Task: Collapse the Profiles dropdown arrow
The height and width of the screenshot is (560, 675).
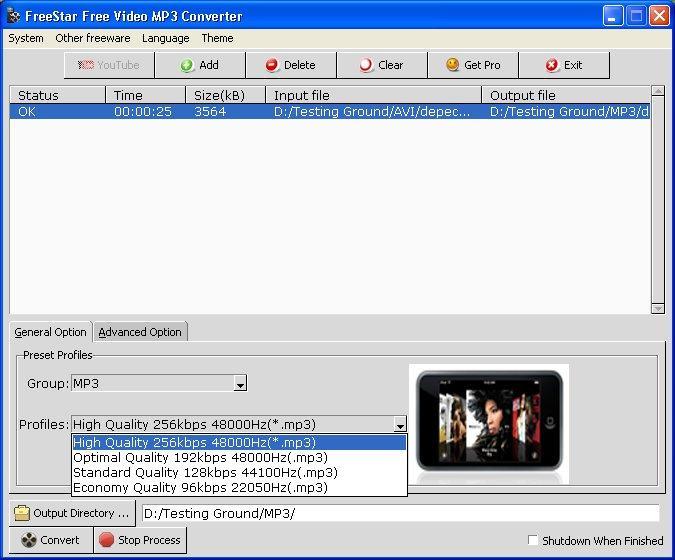Action: pos(400,424)
